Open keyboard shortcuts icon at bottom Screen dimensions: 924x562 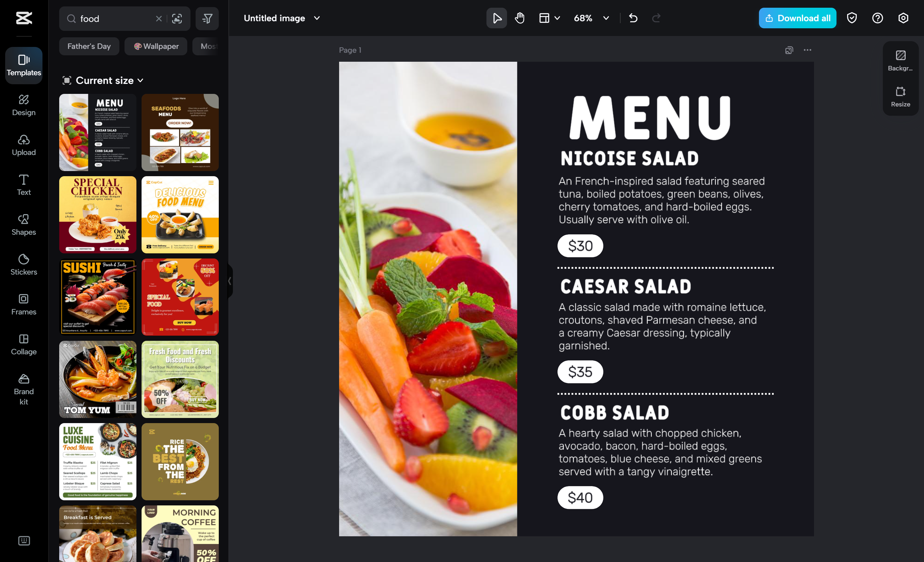[24, 540]
